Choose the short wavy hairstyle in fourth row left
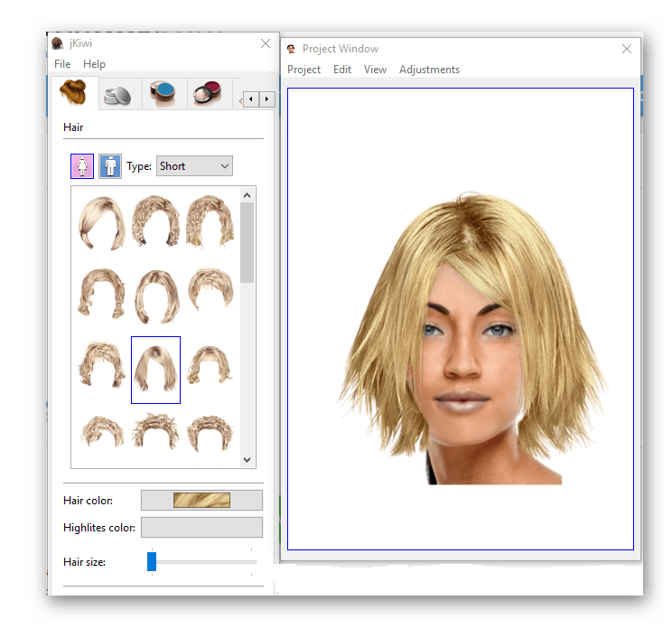 click(x=102, y=431)
